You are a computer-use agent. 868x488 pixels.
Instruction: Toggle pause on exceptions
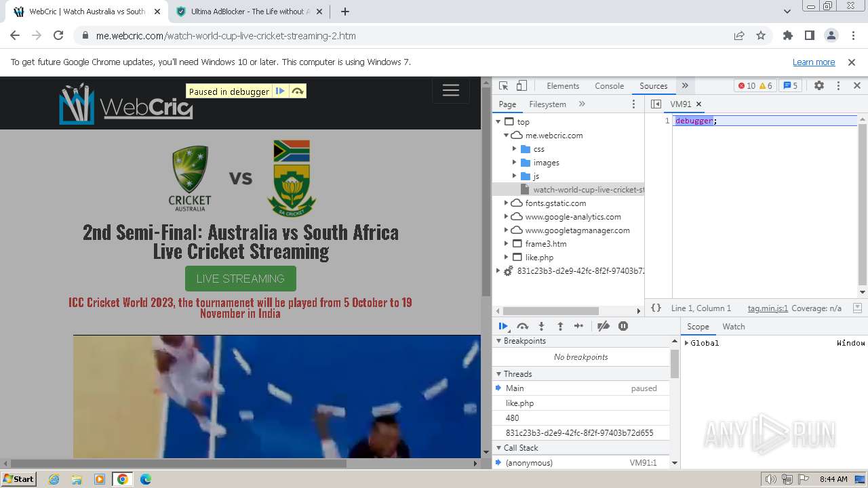(623, 326)
